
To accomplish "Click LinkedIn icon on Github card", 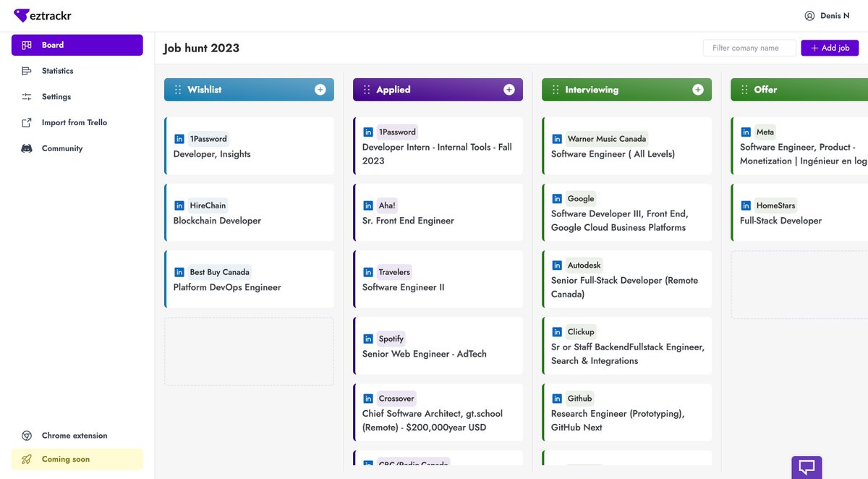I will pos(557,398).
